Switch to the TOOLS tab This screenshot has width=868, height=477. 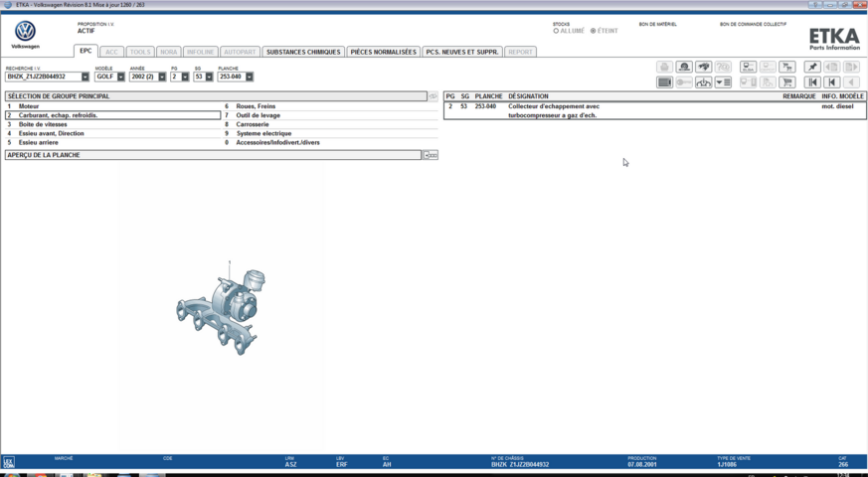[x=140, y=52]
